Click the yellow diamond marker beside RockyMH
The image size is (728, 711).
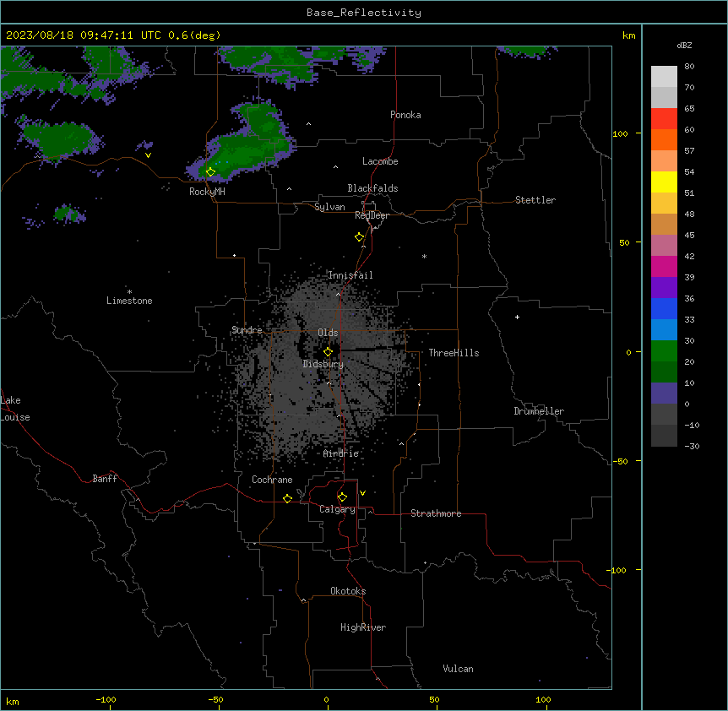210,172
